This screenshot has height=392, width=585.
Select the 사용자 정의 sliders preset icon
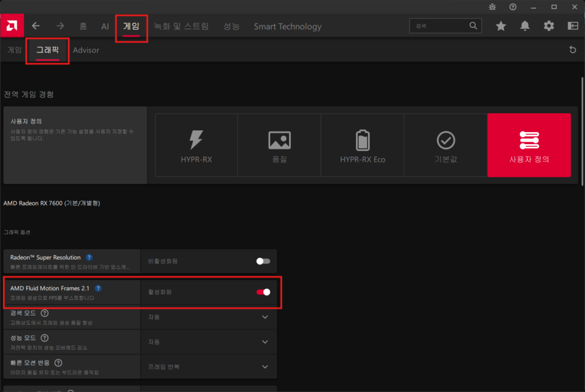click(529, 139)
